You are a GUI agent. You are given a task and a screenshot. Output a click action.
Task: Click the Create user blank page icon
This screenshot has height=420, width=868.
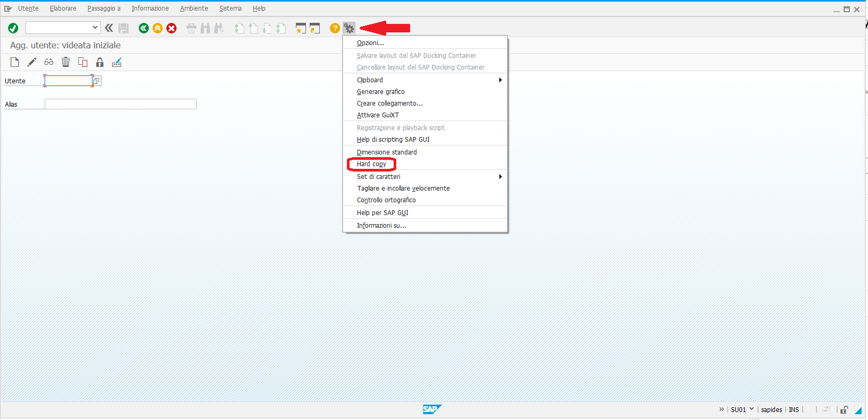point(15,62)
